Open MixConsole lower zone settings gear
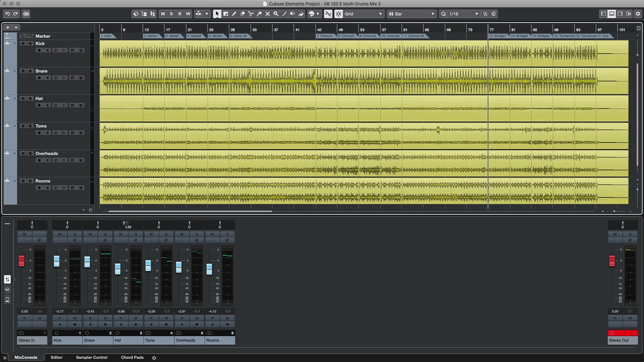Viewport: 644px width, 362px height. click(x=154, y=358)
